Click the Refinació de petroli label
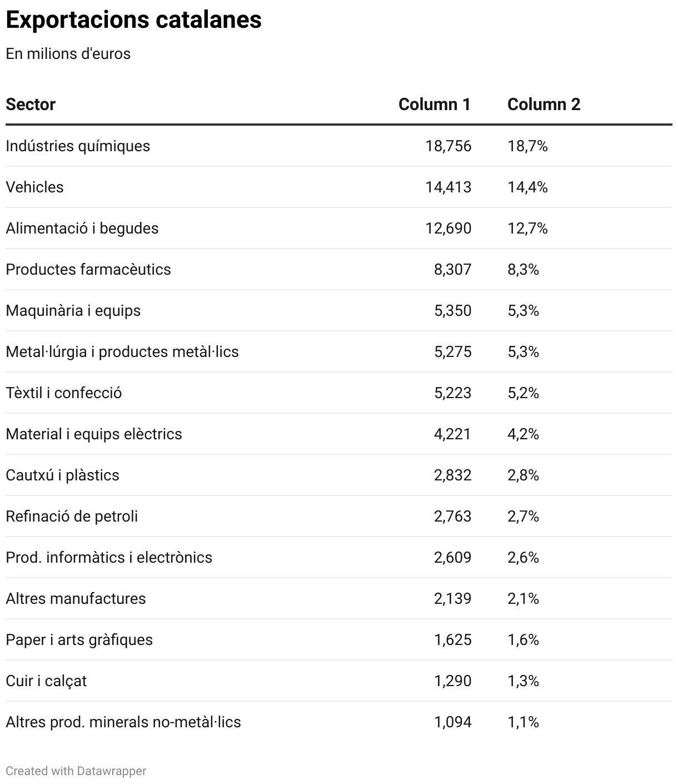Viewport: 678px width, 784px height. click(x=72, y=517)
